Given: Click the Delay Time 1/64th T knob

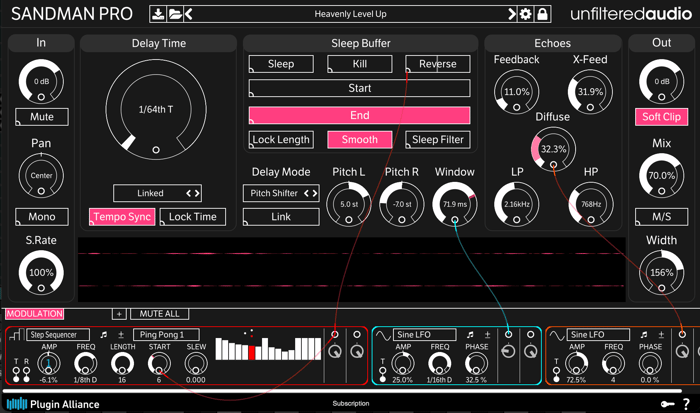Looking at the screenshot, I should pos(156,110).
